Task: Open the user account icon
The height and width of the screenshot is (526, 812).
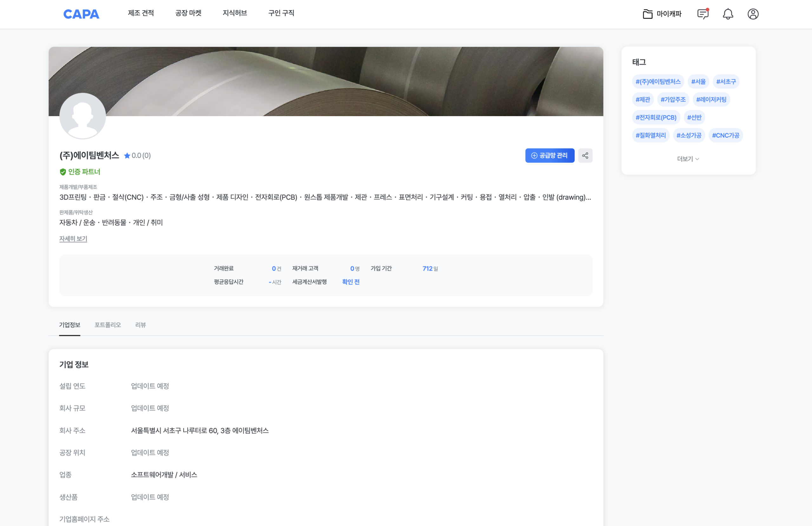Action: coord(753,14)
